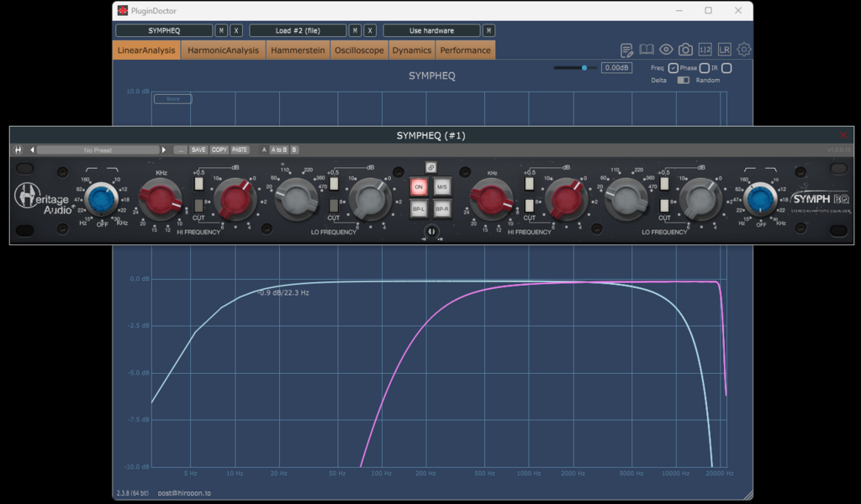Click the COPY button
The height and width of the screenshot is (504, 861).
pyautogui.click(x=219, y=150)
